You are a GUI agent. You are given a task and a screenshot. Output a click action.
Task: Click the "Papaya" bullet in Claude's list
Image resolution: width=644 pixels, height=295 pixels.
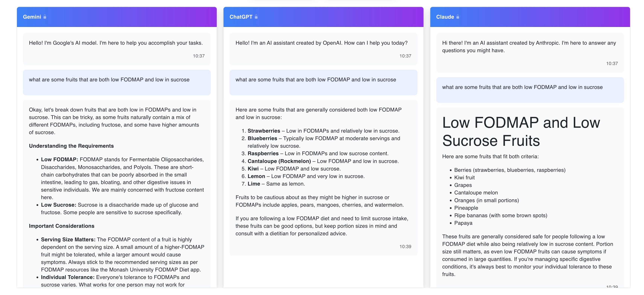463,223
